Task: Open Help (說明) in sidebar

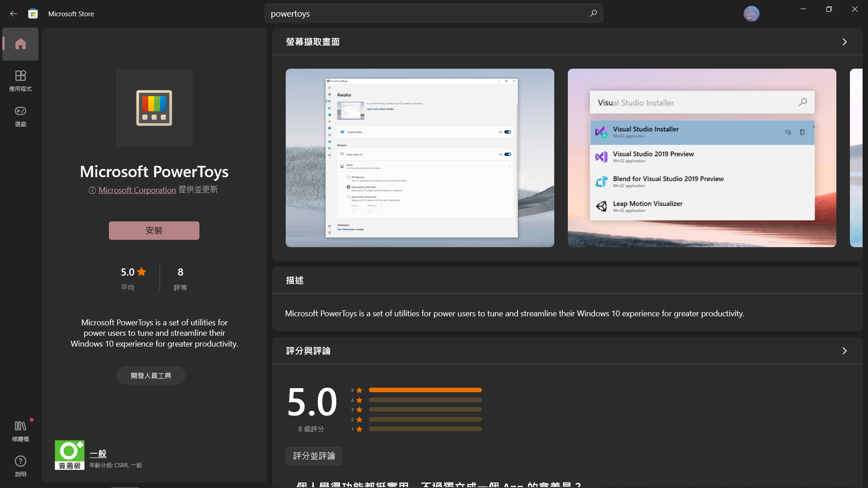Action: (20, 466)
